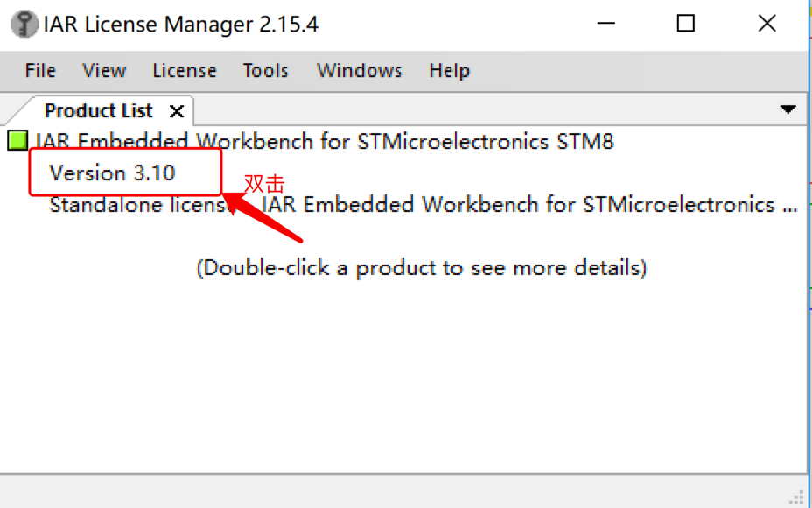Select the Version 3.10 entry

(112, 173)
